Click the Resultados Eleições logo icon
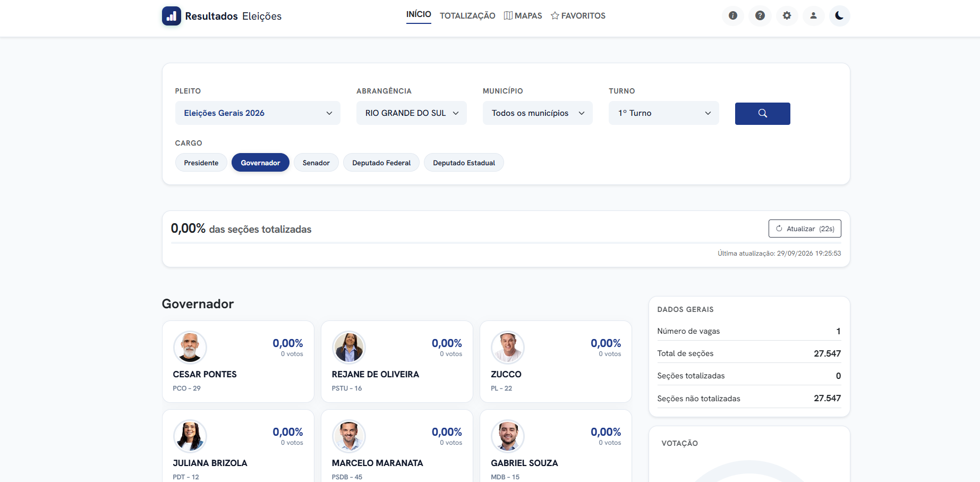The height and width of the screenshot is (482, 980). 171,16
